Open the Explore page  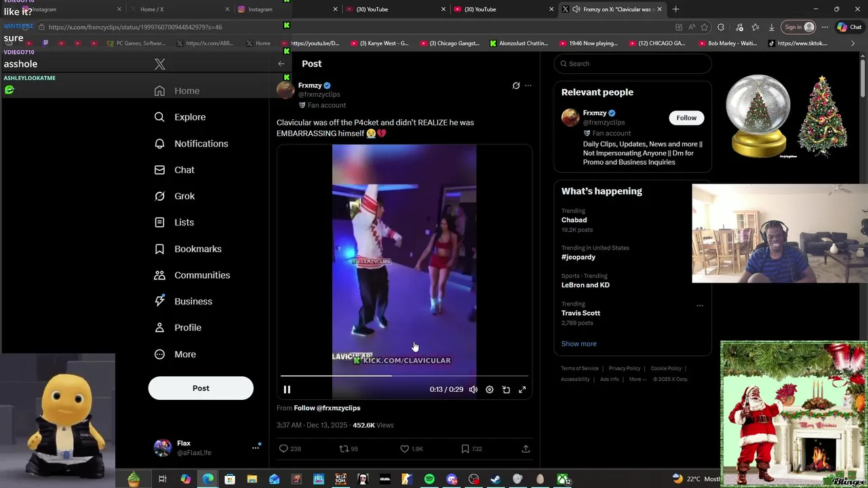click(x=180, y=117)
